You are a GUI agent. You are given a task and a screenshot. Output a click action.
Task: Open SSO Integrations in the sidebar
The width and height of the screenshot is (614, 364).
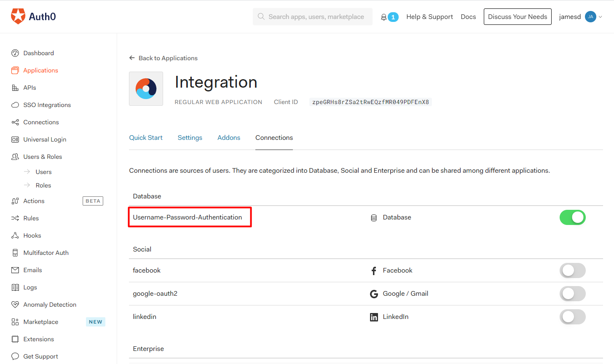(47, 105)
